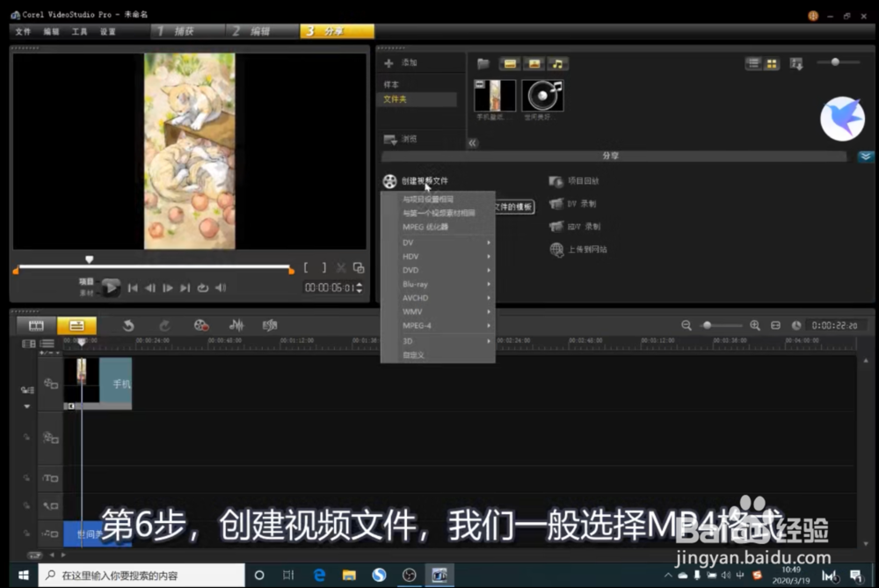Click the 浏览 browse button
Viewport: 879px width, 588px height.
coord(400,139)
